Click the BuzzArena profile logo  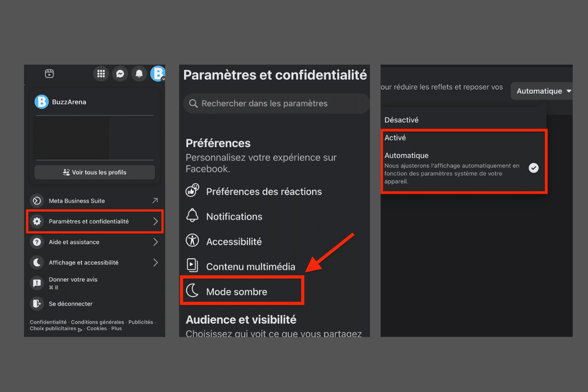tap(42, 102)
